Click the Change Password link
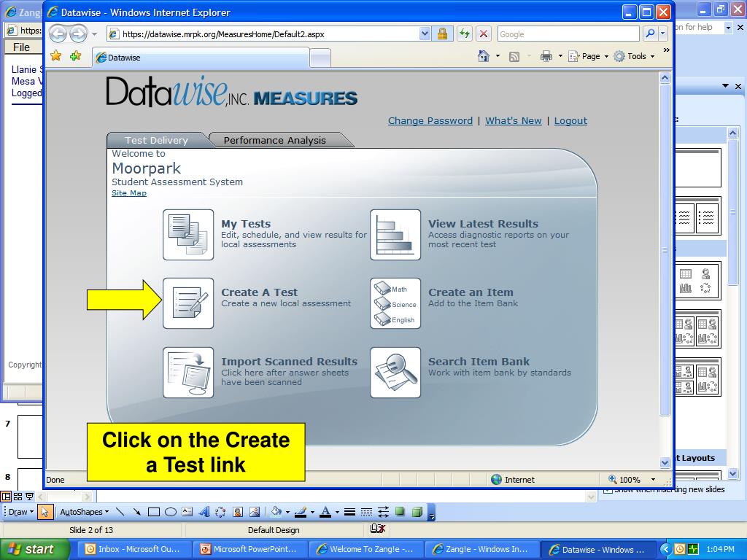Viewport: 747px width, 560px height. click(430, 121)
